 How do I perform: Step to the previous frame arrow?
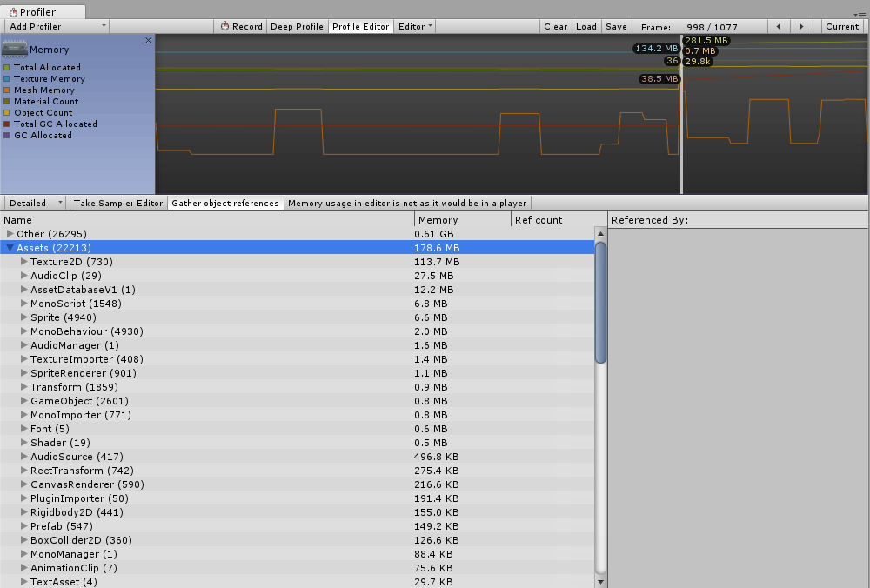[779, 26]
